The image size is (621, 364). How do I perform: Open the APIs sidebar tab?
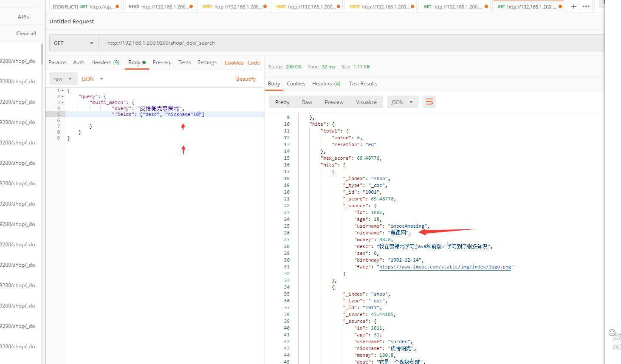click(23, 17)
